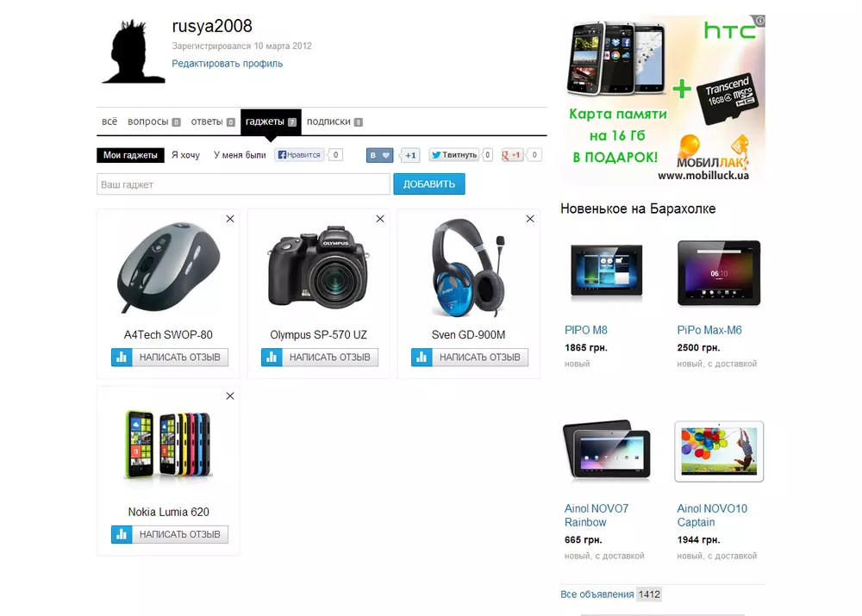Click the Facebook Нравится like button
This screenshot has height=616, width=862.
coord(299,155)
